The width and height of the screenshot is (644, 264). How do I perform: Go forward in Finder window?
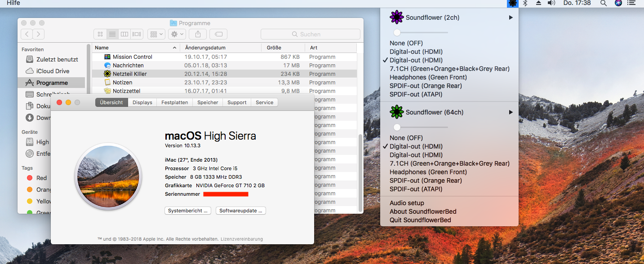tap(39, 34)
